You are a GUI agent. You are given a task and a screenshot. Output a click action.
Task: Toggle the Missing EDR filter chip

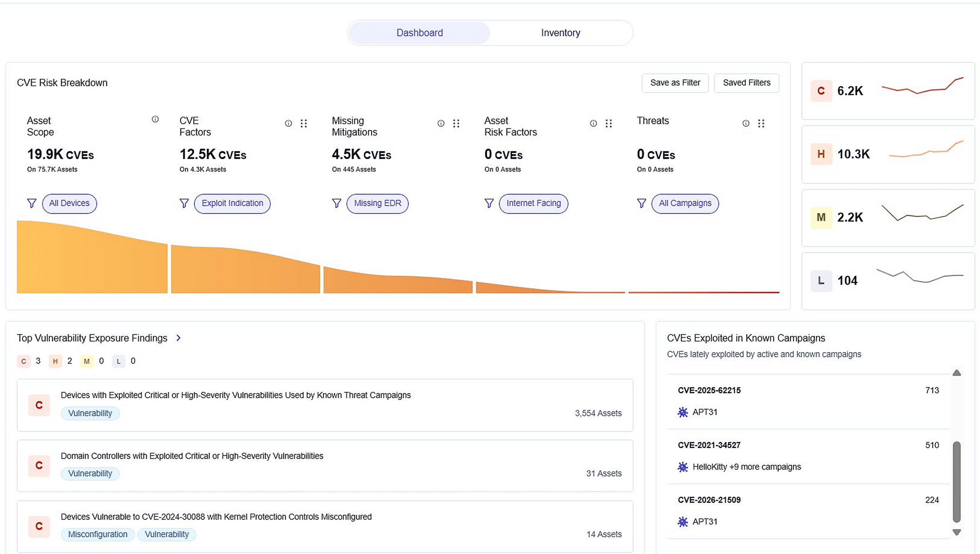pos(377,203)
